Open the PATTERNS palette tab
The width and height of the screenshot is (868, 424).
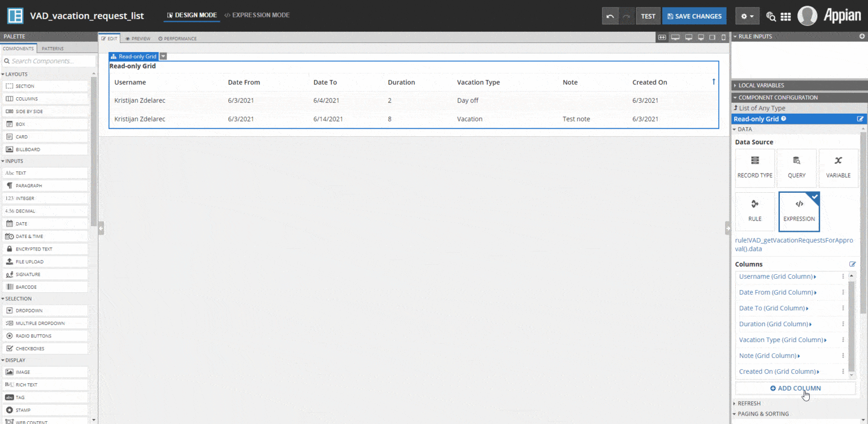tap(52, 49)
